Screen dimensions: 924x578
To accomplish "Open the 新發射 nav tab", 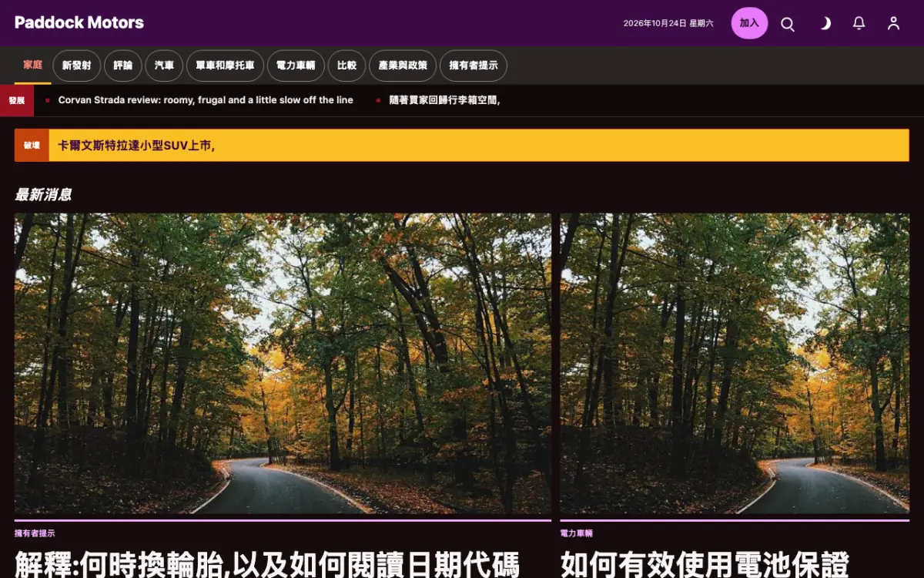I will point(77,66).
